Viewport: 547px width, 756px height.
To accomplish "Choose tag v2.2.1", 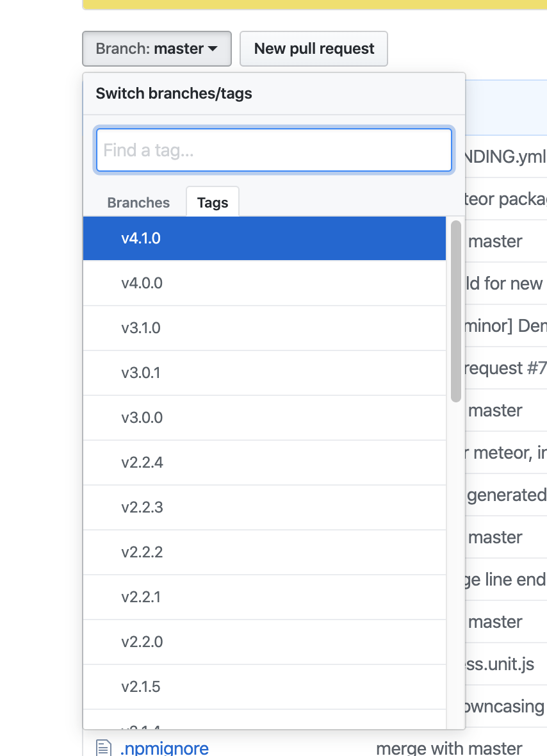I will pos(265,597).
